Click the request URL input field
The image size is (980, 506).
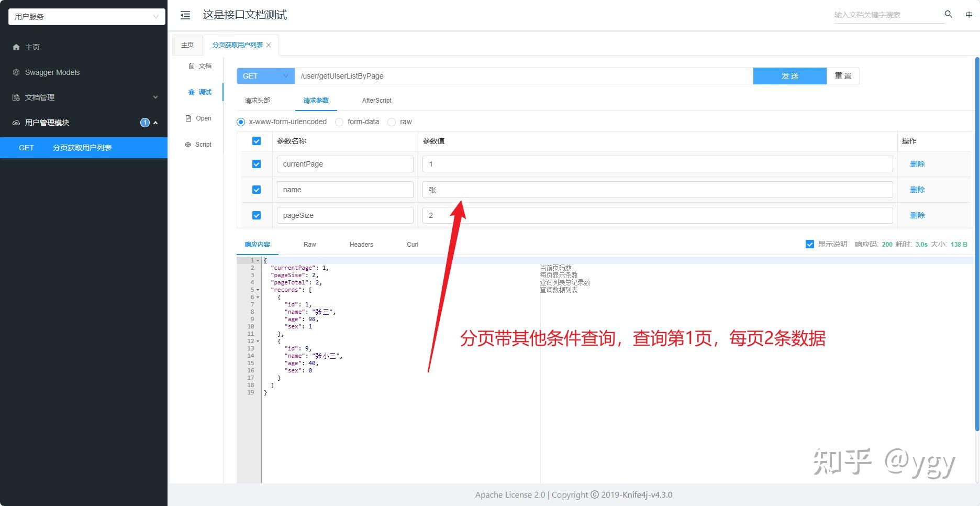524,76
